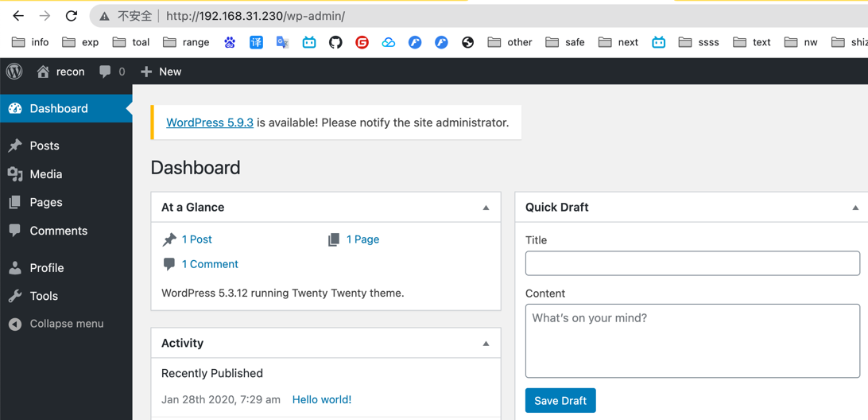Collapse the Quick Draft panel

pos(855,208)
